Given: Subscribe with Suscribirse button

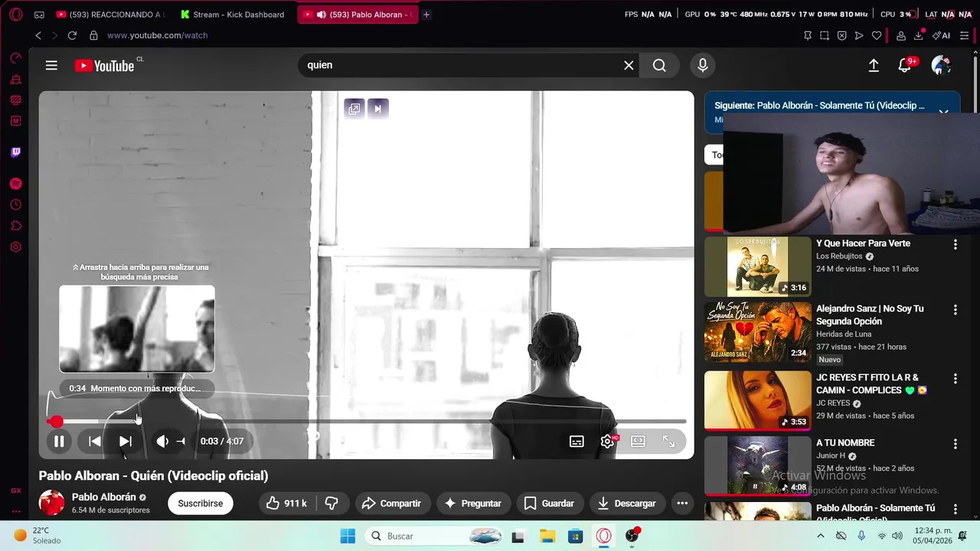Looking at the screenshot, I should 201,503.
